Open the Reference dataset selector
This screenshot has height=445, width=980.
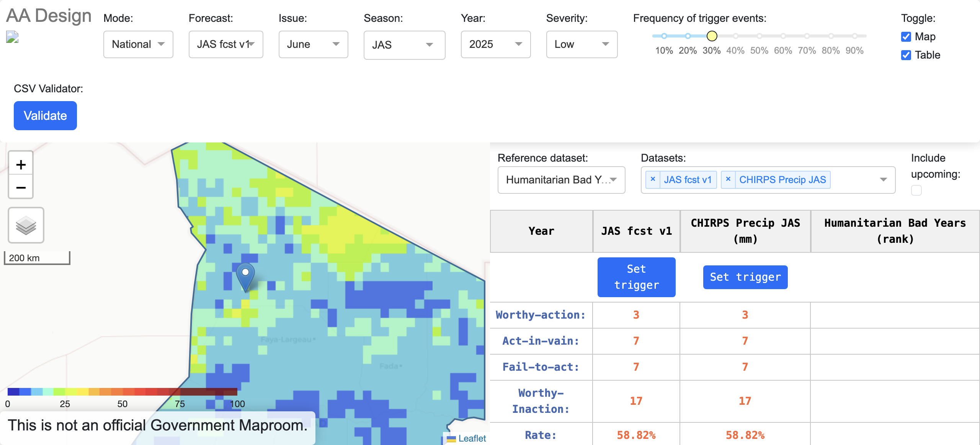[x=561, y=180]
